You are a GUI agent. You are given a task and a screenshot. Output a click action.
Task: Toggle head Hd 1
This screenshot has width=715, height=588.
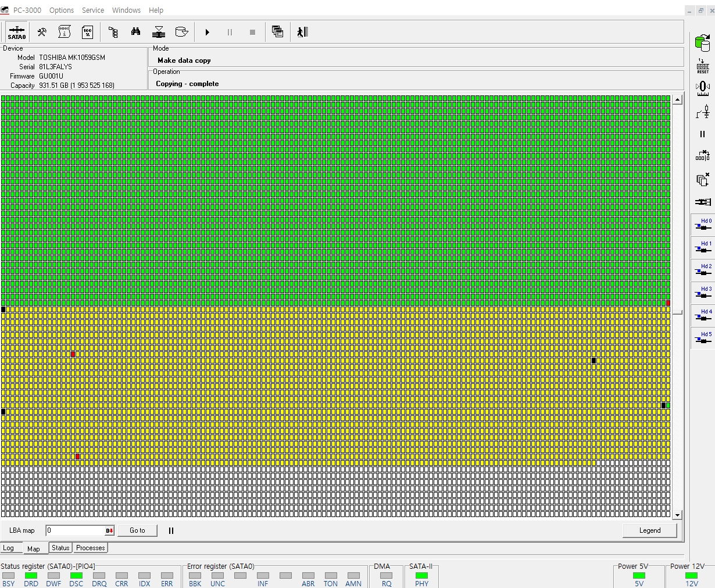(x=703, y=248)
